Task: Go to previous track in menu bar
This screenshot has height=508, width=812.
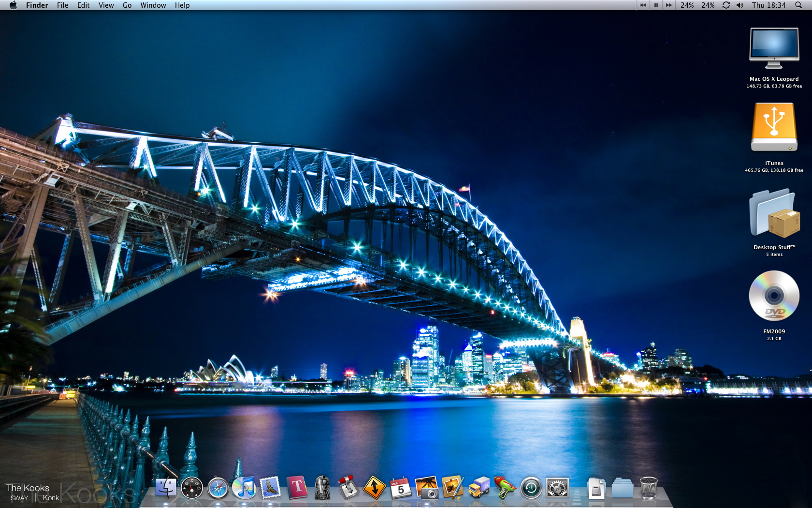Action: (643, 5)
